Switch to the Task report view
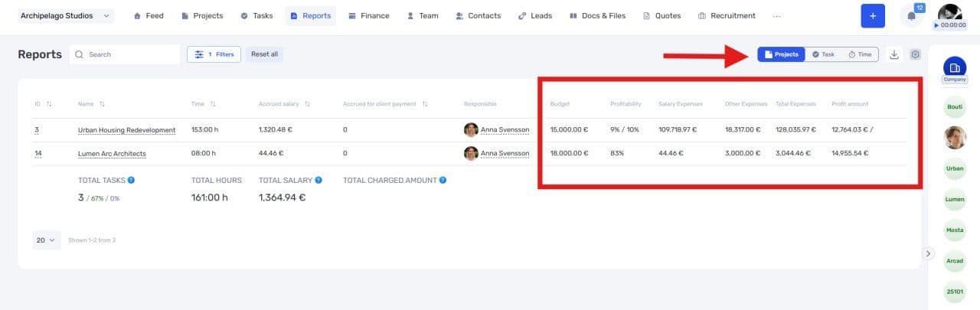Screen dimensions: 980x310 pyautogui.click(x=823, y=54)
